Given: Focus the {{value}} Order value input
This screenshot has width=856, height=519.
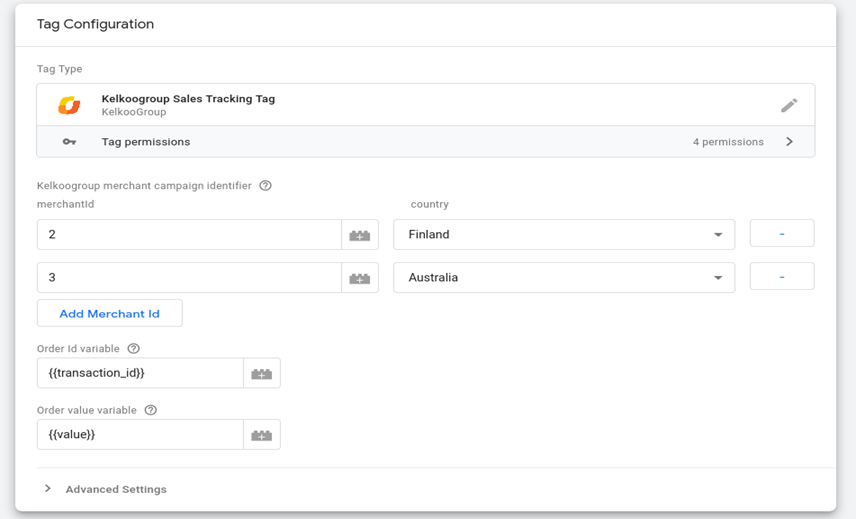Looking at the screenshot, I should pyautogui.click(x=140, y=435).
